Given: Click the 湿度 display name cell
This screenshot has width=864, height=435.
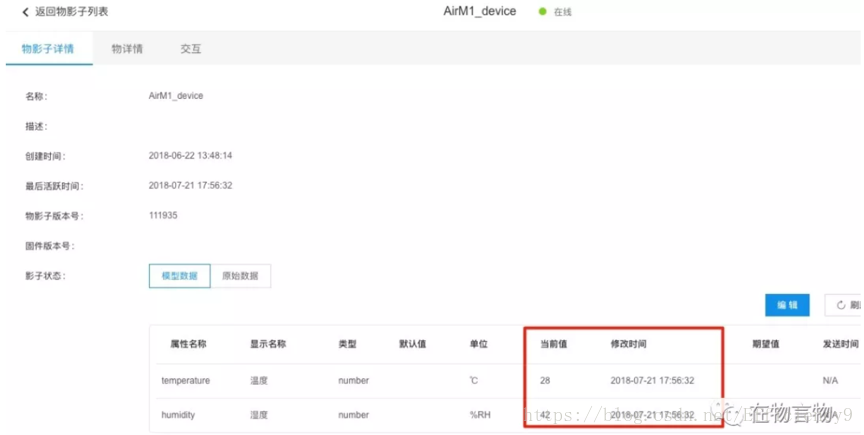Looking at the screenshot, I should coord(259,415).
